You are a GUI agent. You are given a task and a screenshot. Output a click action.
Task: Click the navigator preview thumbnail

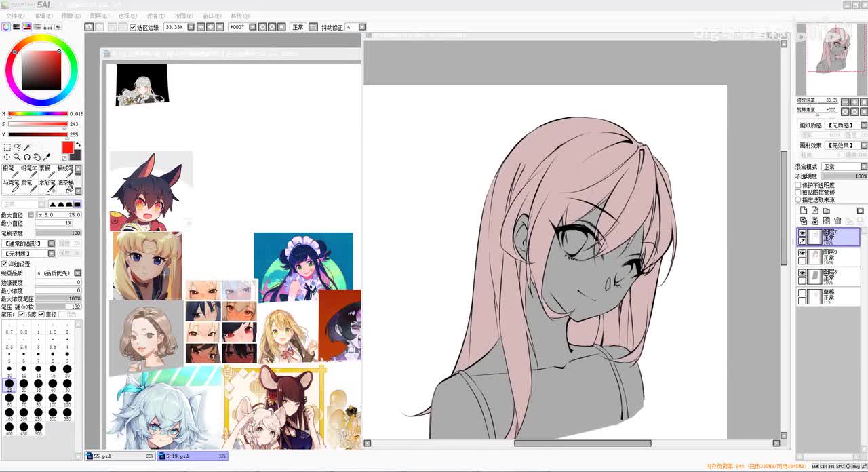[x=831, y=59]
